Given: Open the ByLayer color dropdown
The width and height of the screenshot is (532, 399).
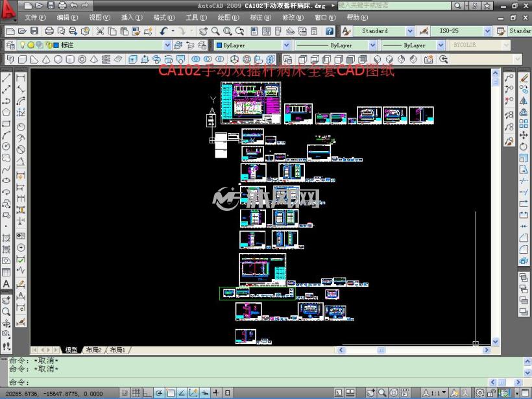Looking at the screenshot, I should click(x=287, y=45).
